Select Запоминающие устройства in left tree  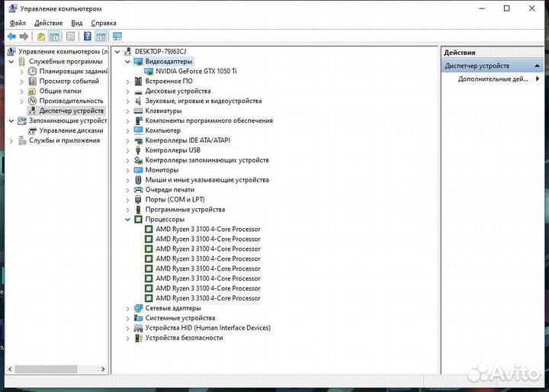click(x=68, y=120)
